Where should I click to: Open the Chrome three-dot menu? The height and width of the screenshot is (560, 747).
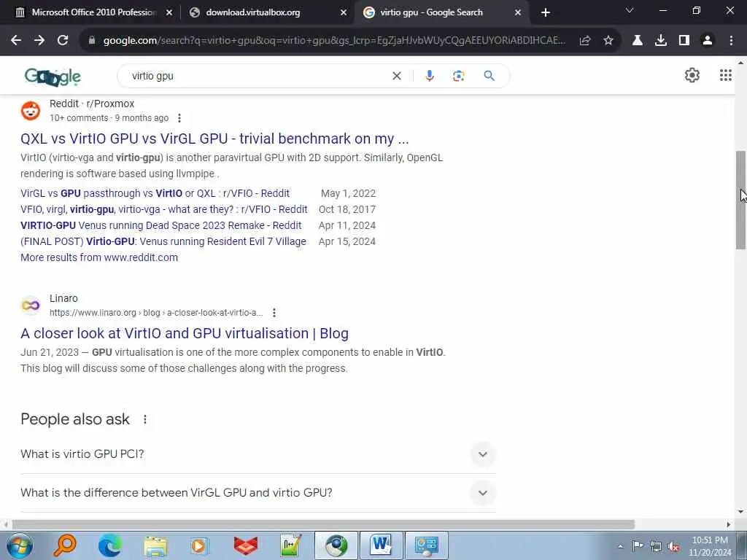pyautogui.click(x=731, y=41)
